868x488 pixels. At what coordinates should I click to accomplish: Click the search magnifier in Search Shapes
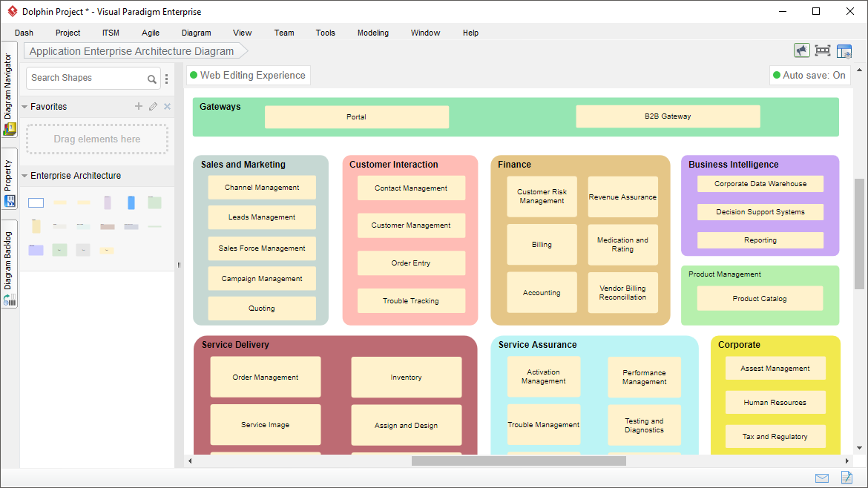coord(151,79)
